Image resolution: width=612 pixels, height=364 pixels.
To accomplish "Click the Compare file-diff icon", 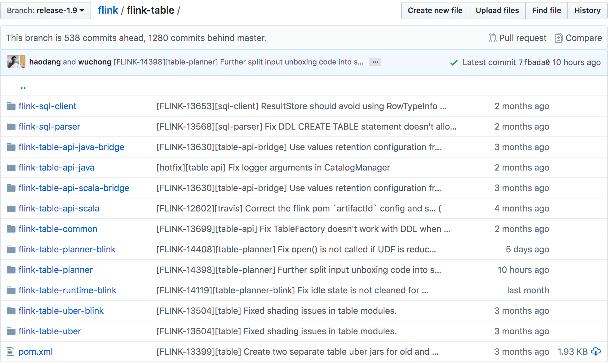I will tap(559, 38).
